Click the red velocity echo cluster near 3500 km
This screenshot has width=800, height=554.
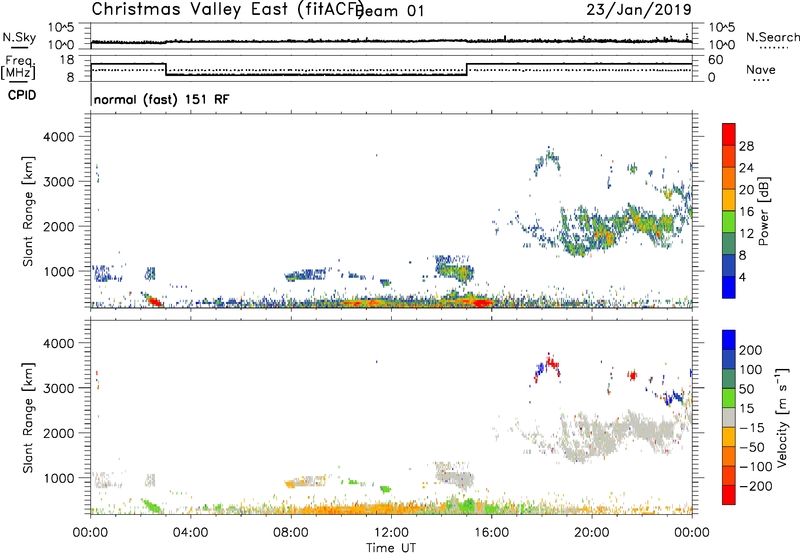(x=552, y=363)
